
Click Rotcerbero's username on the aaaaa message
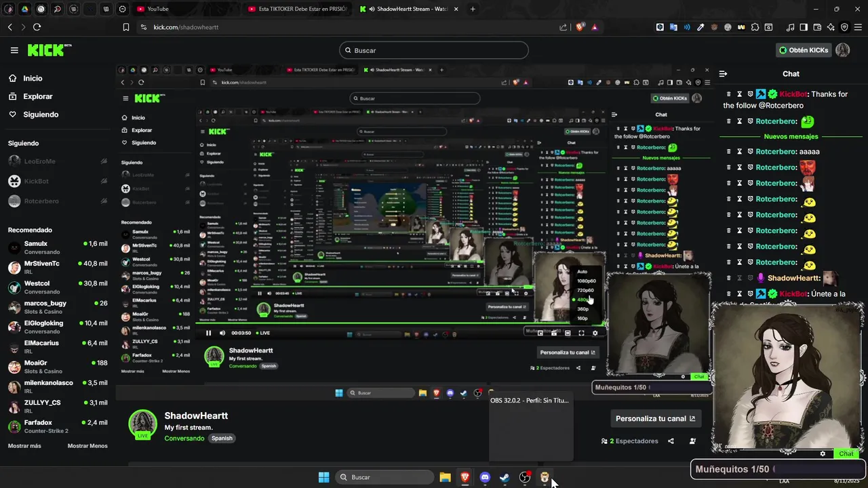pyautogui.click(x=776, y=152)
